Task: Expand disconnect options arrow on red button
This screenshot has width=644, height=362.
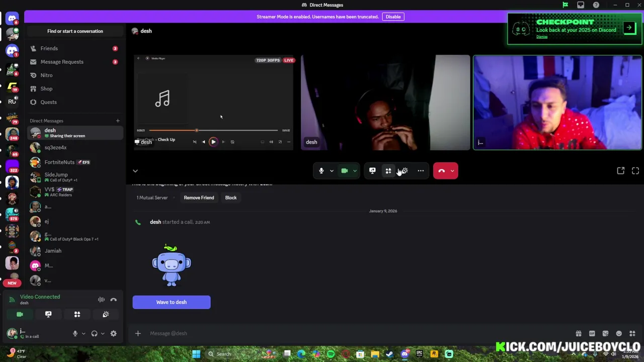Action: tap(452, 171)
